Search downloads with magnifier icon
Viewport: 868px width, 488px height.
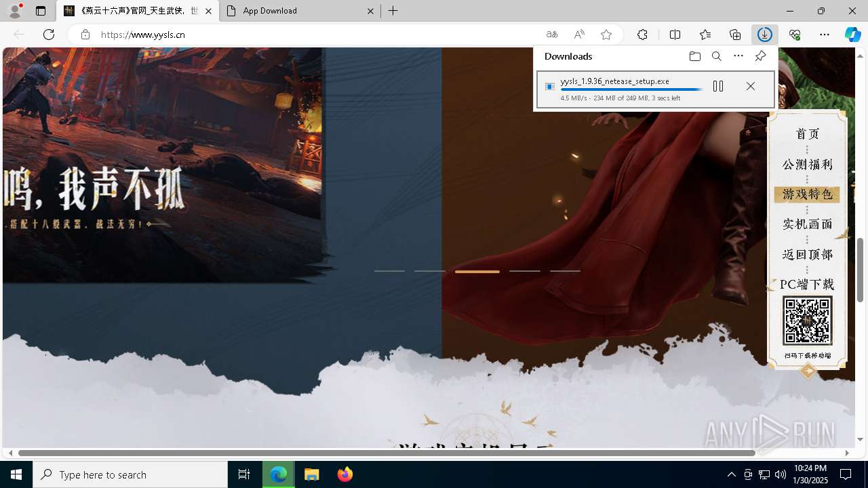click(717, 56)
